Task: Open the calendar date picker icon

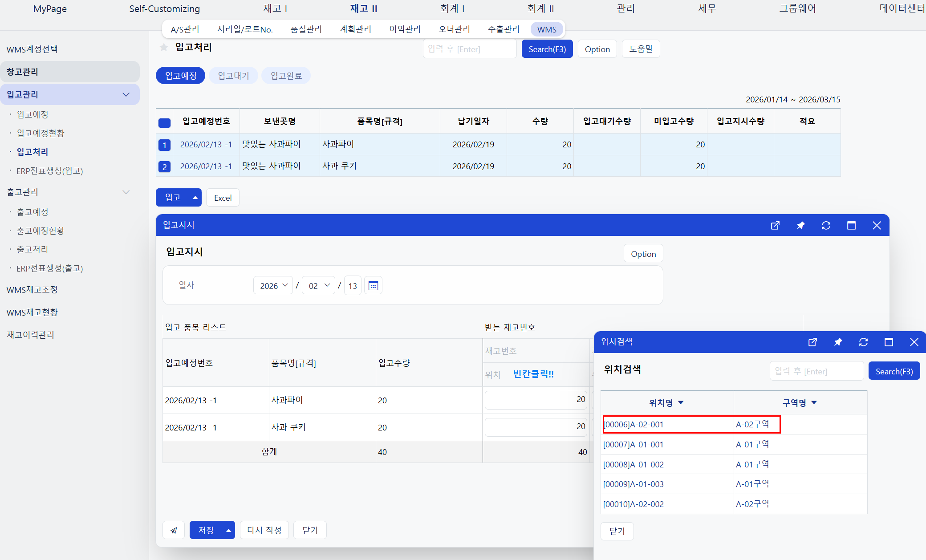Action: pos(373,285)
